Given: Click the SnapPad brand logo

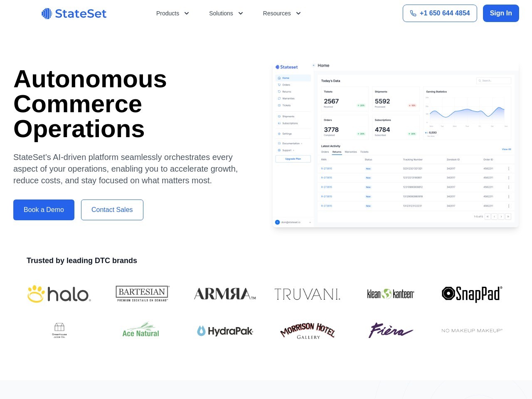Looking at the screenshot, I should point(472,294).
